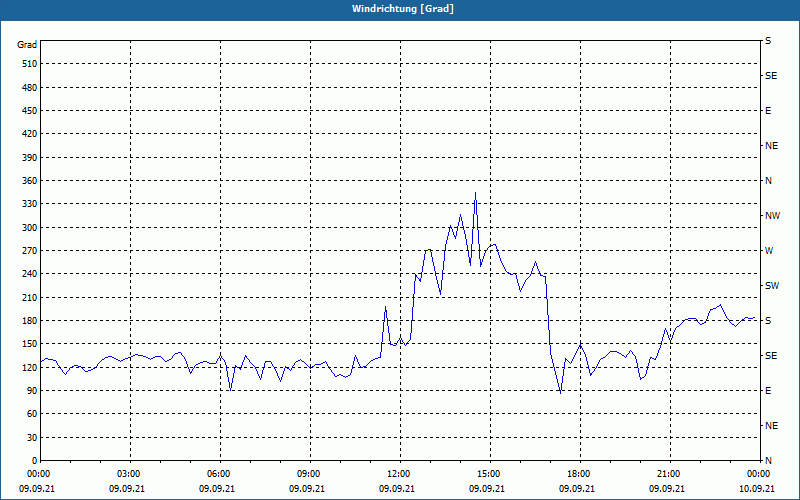Viewport: 800px width, 500px height.
Task: Select the 510 value on the left axis
Action: point(30,64)
